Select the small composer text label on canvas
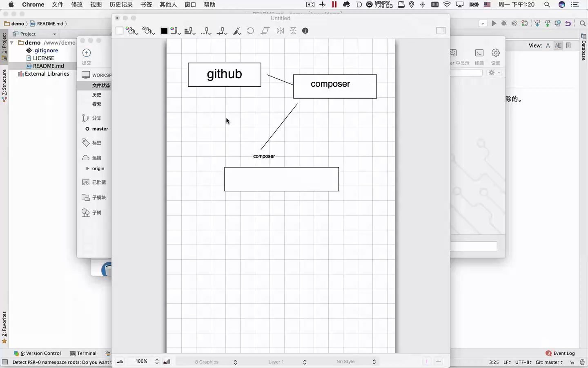Screen dimensions: 588x368 click(264, 156)
